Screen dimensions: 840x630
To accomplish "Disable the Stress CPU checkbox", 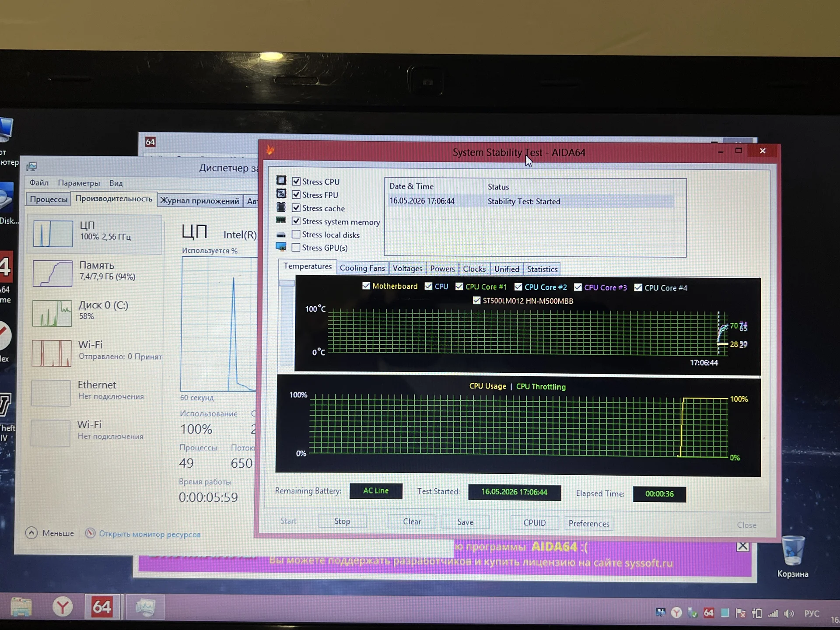I will (296, 181).
